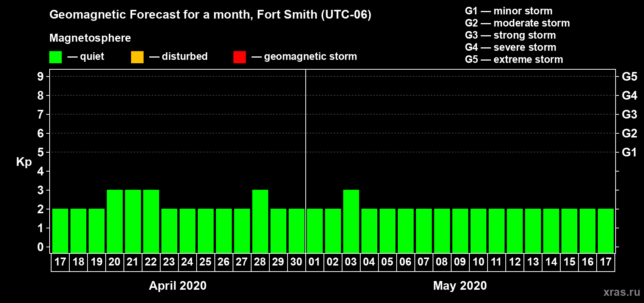Click the date label 17 for April
This screenshot has width=644, height=303.
(x=60, y=262)
